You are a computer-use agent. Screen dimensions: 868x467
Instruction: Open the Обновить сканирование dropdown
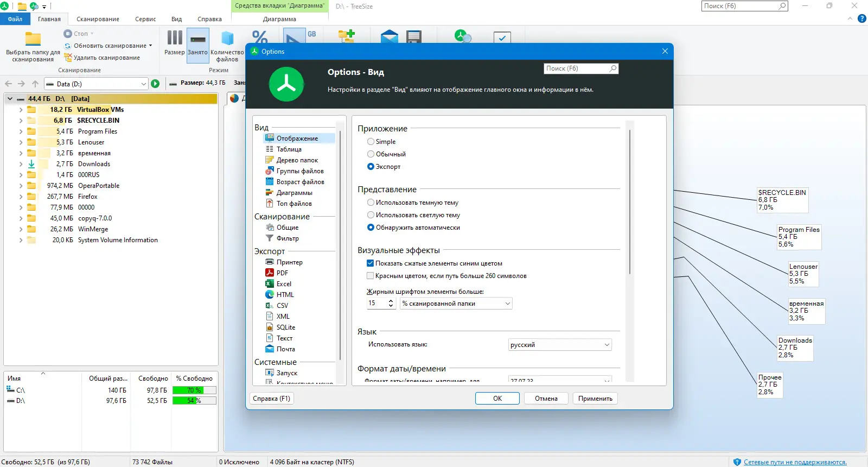click(x=150, y=46)
